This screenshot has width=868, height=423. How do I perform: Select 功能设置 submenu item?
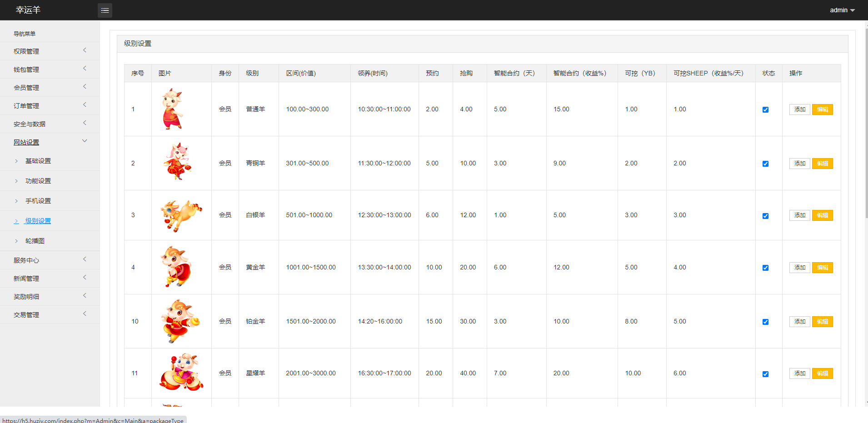(38, 181)
